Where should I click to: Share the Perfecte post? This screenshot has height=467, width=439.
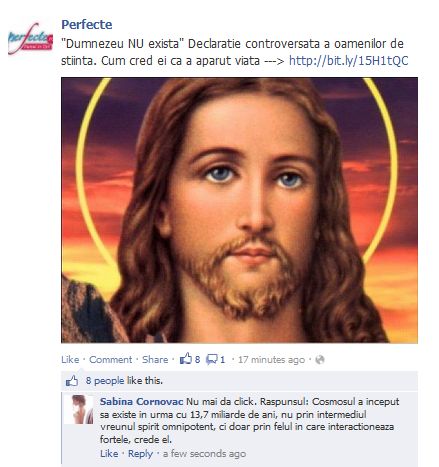click(155, 360)
